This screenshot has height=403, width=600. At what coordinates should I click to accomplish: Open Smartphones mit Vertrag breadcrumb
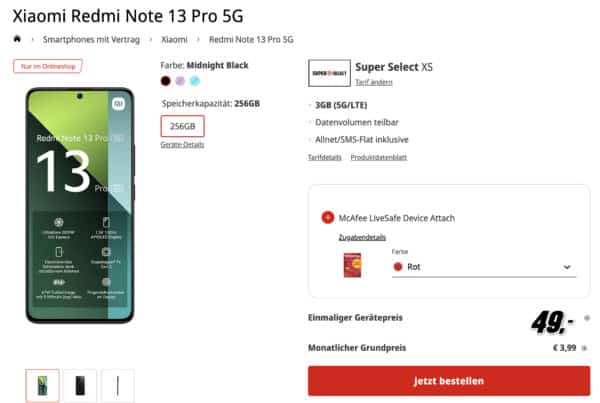coord(91,39)
